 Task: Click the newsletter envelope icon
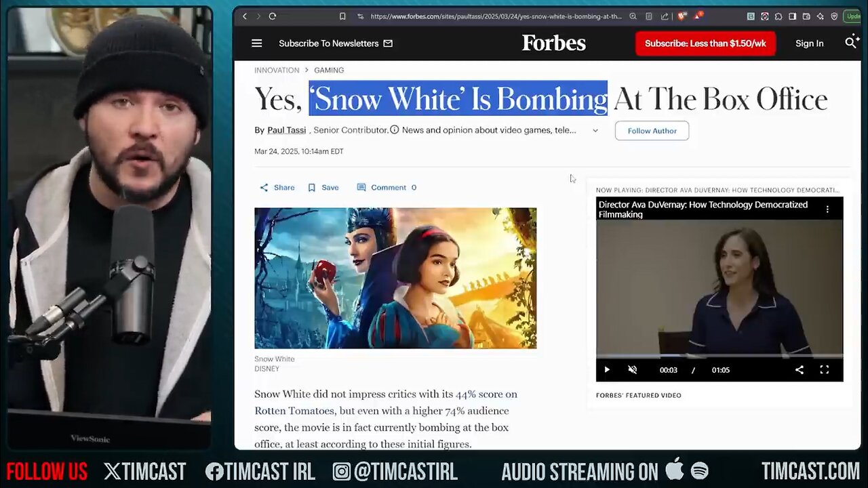point(388,43)
